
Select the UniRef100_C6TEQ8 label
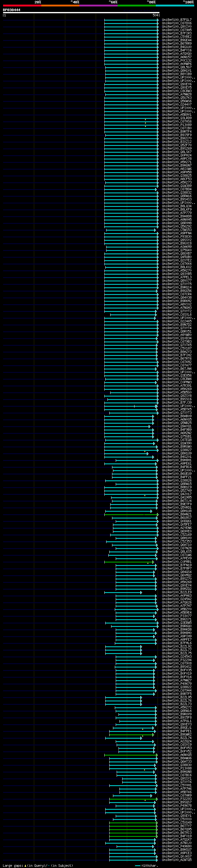(x=177, y=440)
